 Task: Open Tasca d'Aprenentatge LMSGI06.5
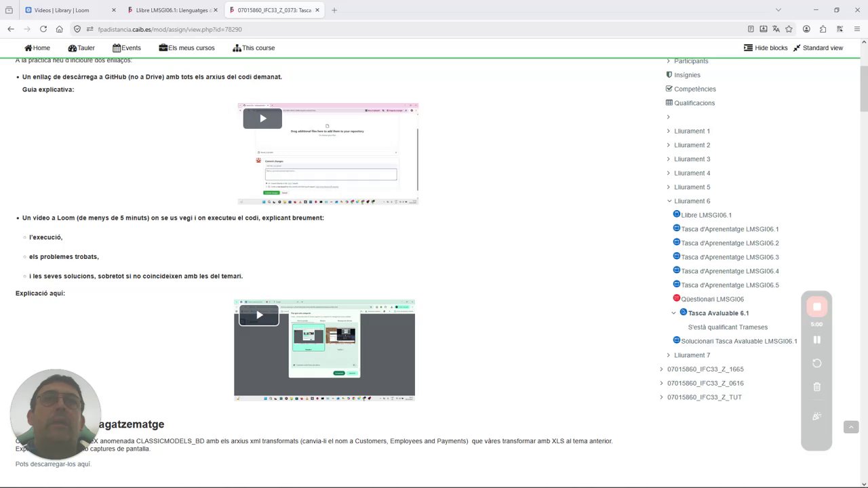[730, 285]
